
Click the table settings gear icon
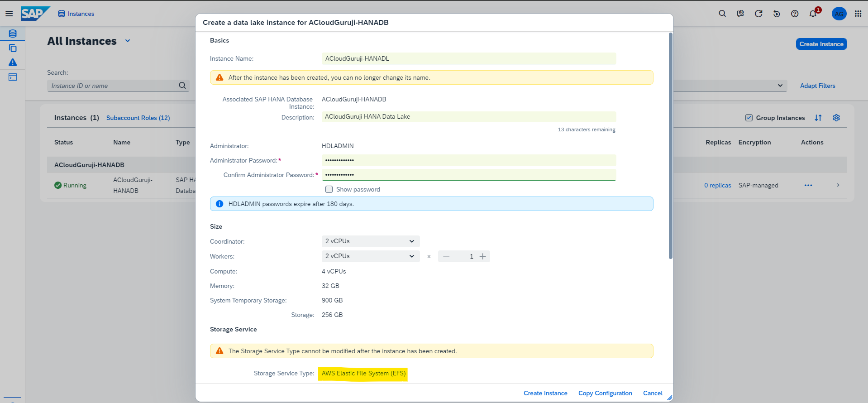(836, 118)
